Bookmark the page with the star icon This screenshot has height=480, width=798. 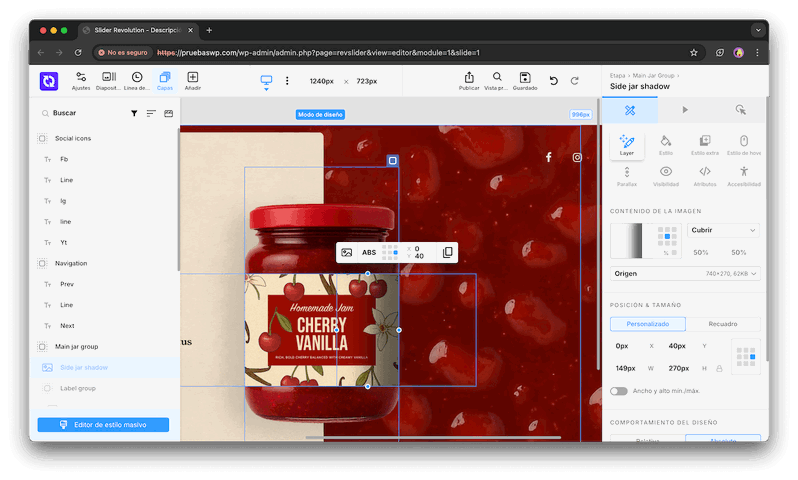click(693, 52)
